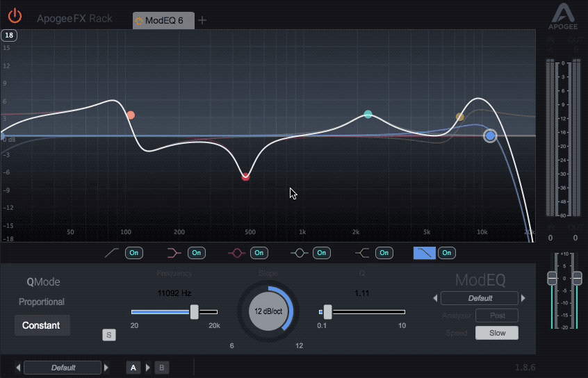The height and width of the screenshot is (378, 588).
Task: Select the low shelf band icon
Action: (x=174, y=253)
